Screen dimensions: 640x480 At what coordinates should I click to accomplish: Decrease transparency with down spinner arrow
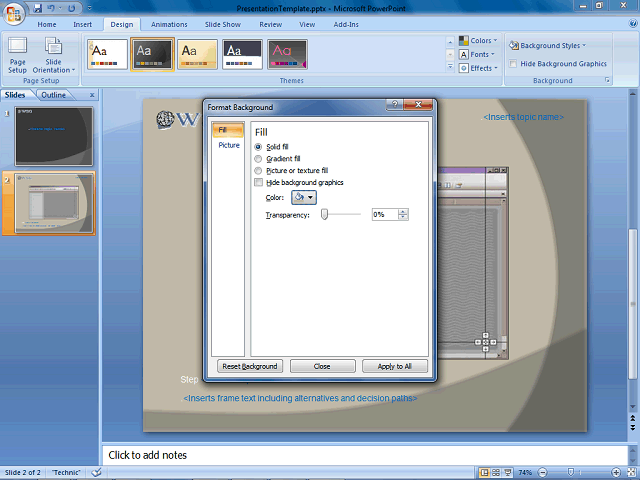[x=403, y=217]
